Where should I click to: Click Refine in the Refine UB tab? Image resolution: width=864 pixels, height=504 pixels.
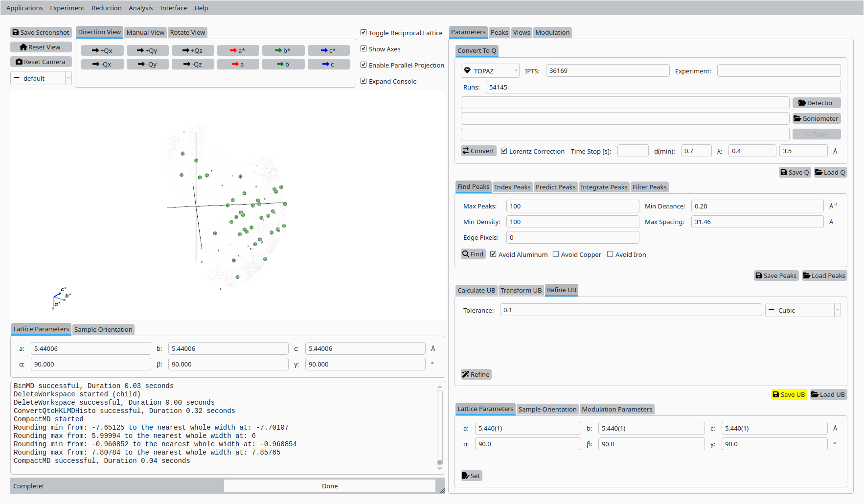click(x=476, y=374)
